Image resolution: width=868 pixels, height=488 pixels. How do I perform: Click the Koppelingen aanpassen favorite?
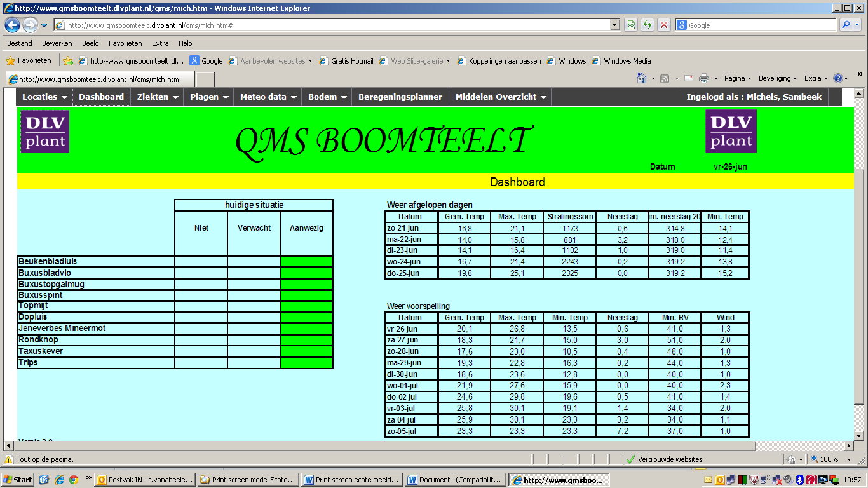point(499,61)
